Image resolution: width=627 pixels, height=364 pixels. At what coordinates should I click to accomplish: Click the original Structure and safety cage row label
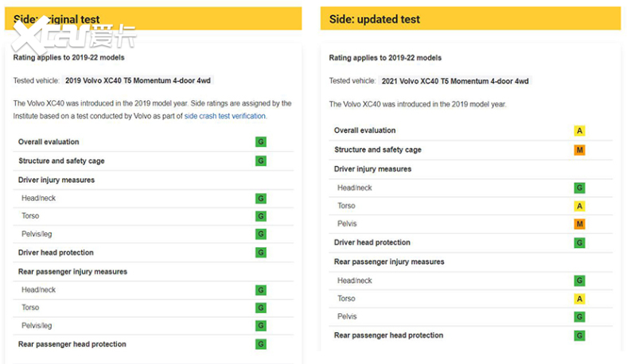pos(61,161)
